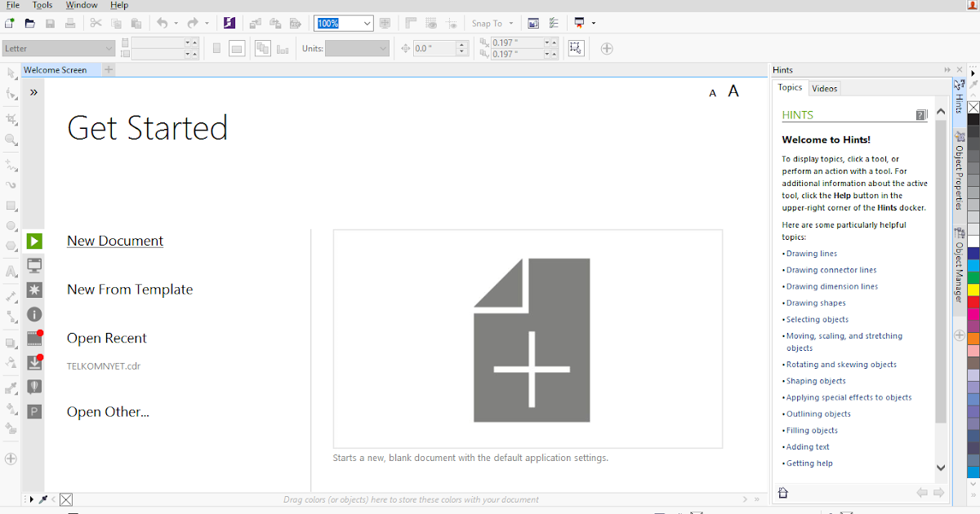Increase text size with large A
The height and width of the screenshot is (514, 980).
click(733, 91)
